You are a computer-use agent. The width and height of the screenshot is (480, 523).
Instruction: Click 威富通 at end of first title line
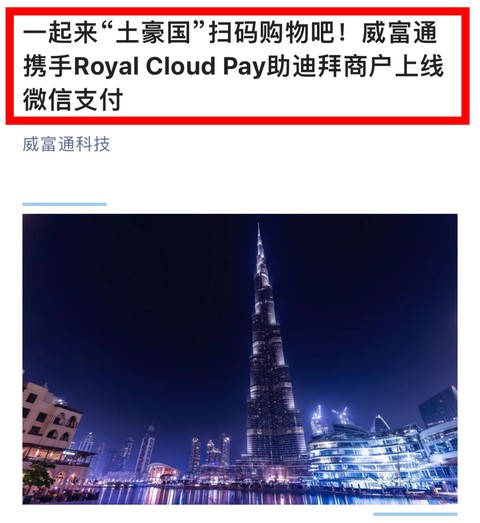[399, 33]
